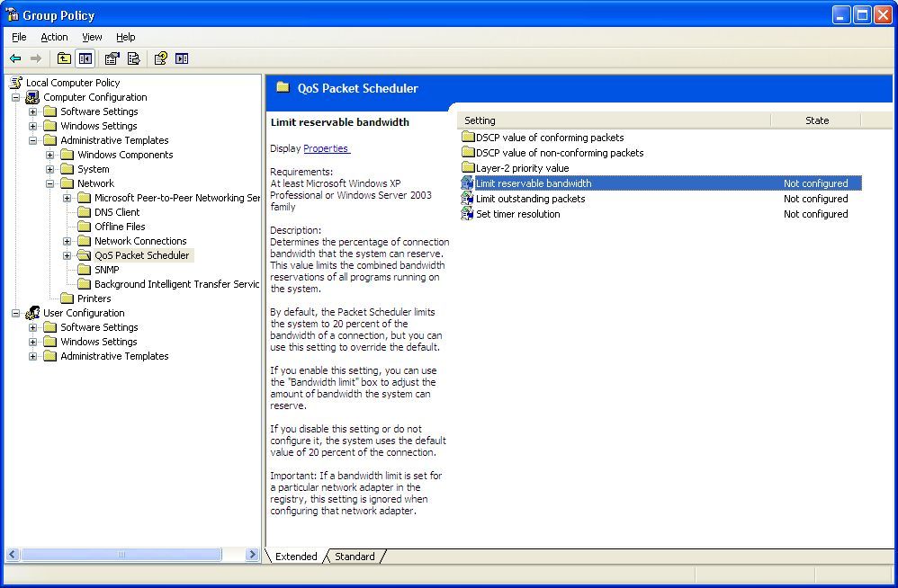This screenshot has height=588, width=898.
Task: Collapse the Network tree node
Action: pyautogui.click(x=50, y=183)
